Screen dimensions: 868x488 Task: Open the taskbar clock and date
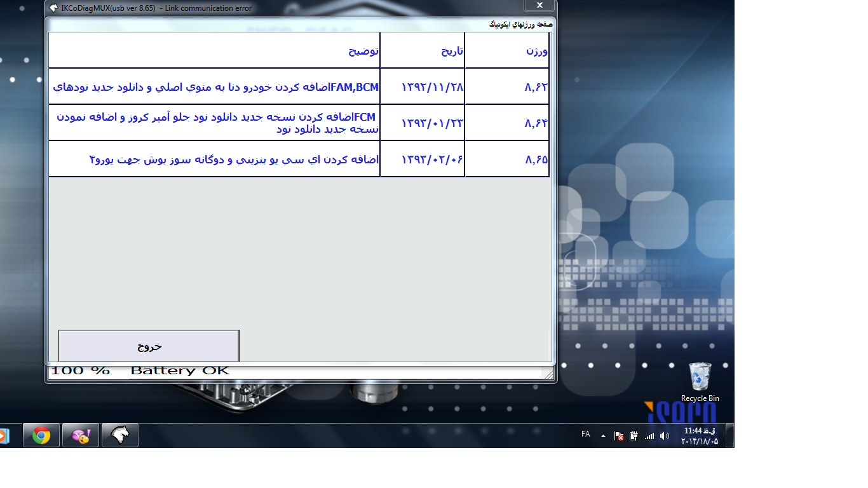(699, 436)
